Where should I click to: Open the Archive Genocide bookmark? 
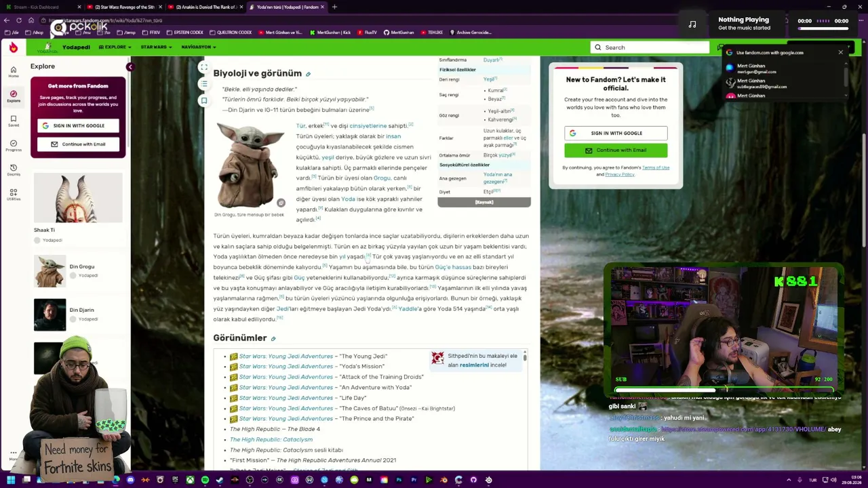[471, 33]
